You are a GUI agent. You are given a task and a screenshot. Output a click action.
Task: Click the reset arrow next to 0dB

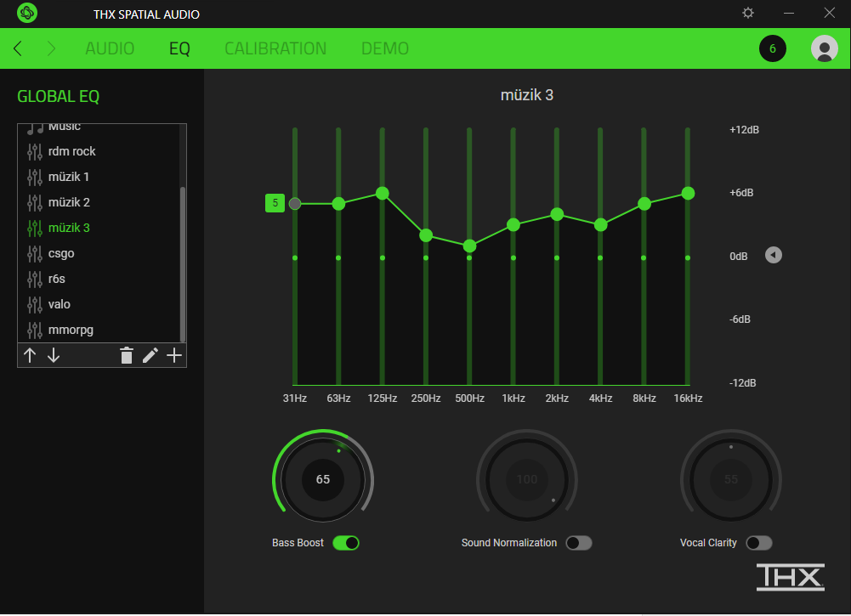tap(774, 255)
